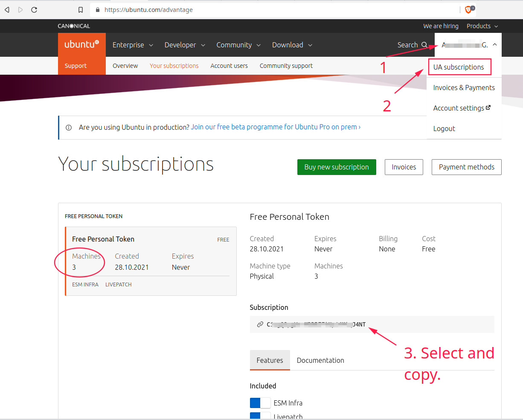Go back using the browser back arrow
This screenshot has height=420, width=523.
(7, 9)
